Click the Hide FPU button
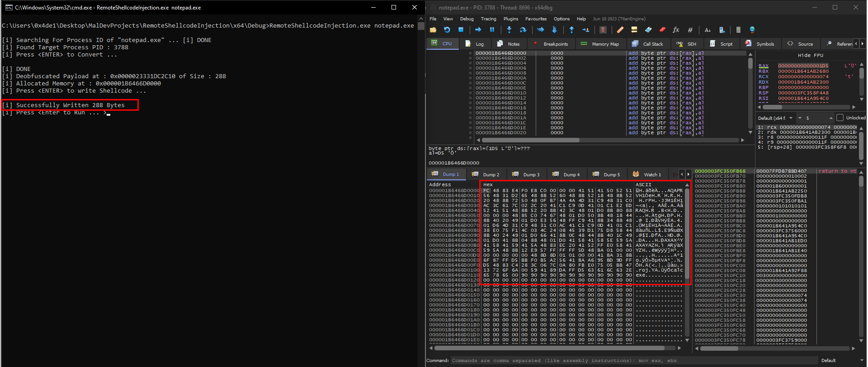The width and height of the screenshot is (868, 367). 811,55
